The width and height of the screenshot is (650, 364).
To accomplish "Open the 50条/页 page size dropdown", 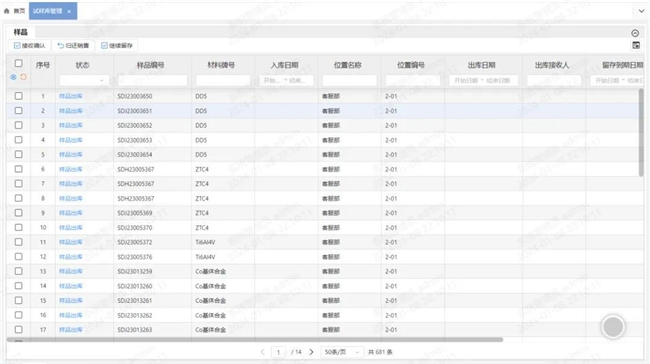I will tap(342, 352).
